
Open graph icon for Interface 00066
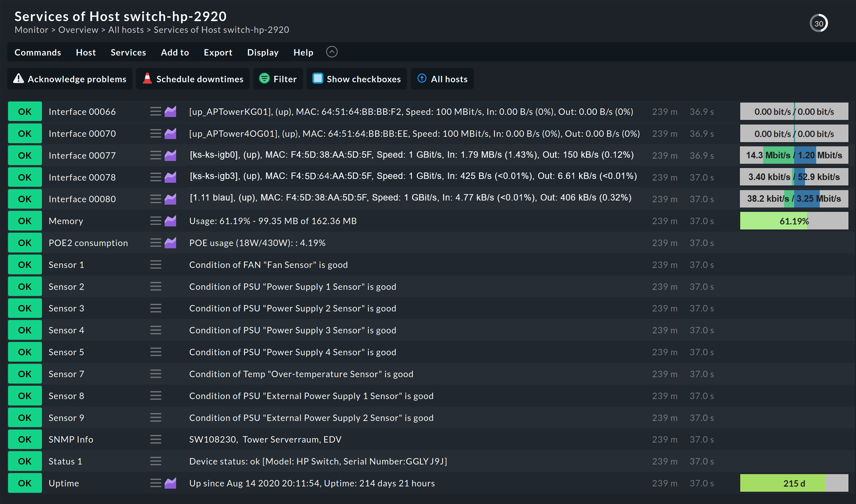click(x=170, y=111)
